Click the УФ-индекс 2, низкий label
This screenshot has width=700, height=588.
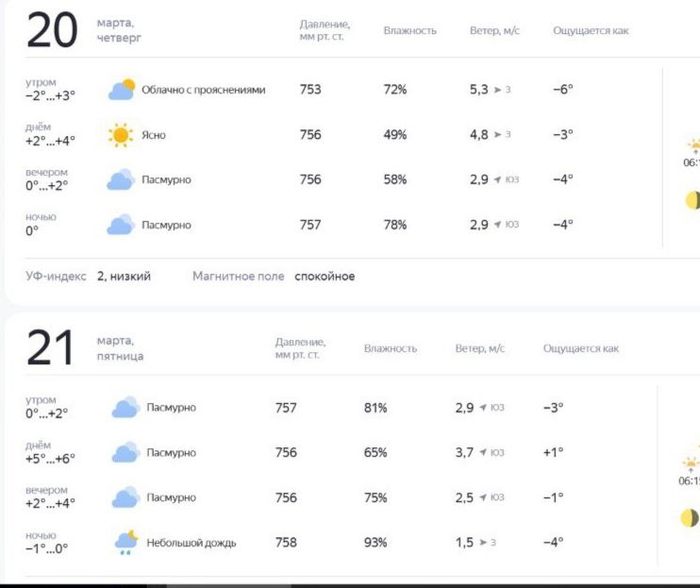tap(88, 277)
